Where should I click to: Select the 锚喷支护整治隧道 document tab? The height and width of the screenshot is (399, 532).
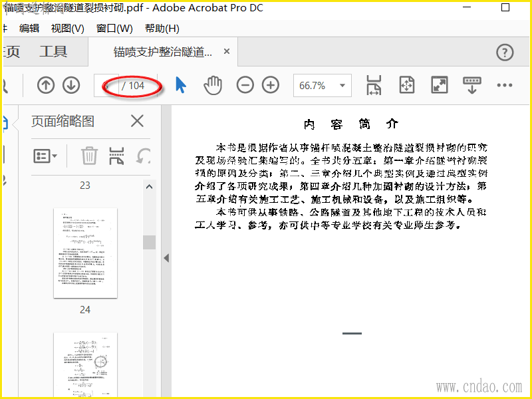pyautogui.click(x=162, y=52)
